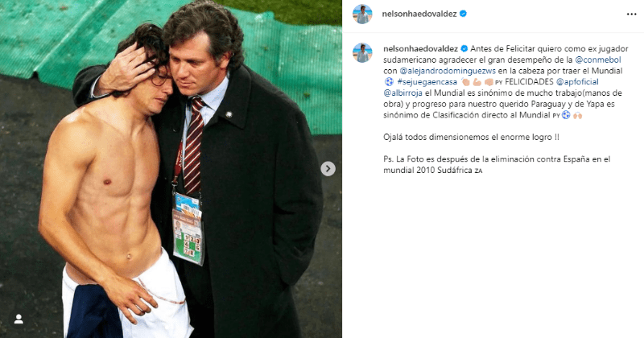Click the verified badge next to caption username

[x=464, y=48]
